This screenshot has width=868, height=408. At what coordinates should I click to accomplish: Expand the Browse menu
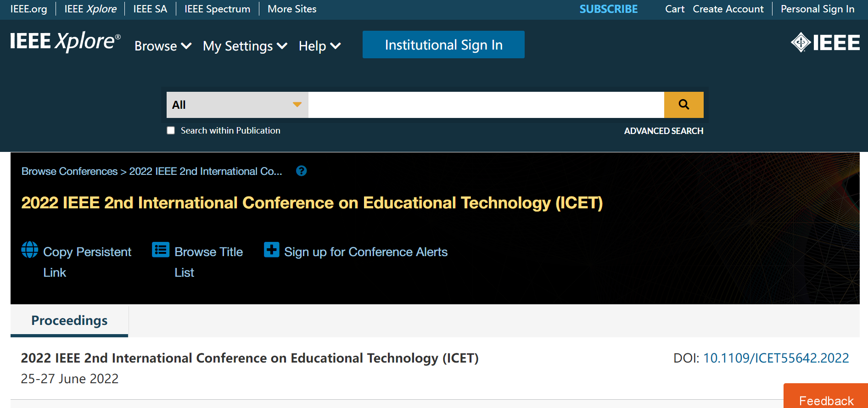162,46
